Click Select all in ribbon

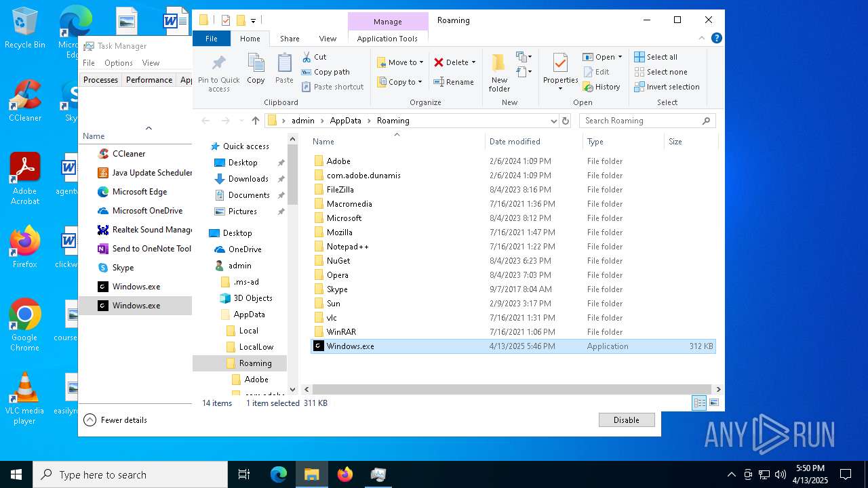[656, 57]
